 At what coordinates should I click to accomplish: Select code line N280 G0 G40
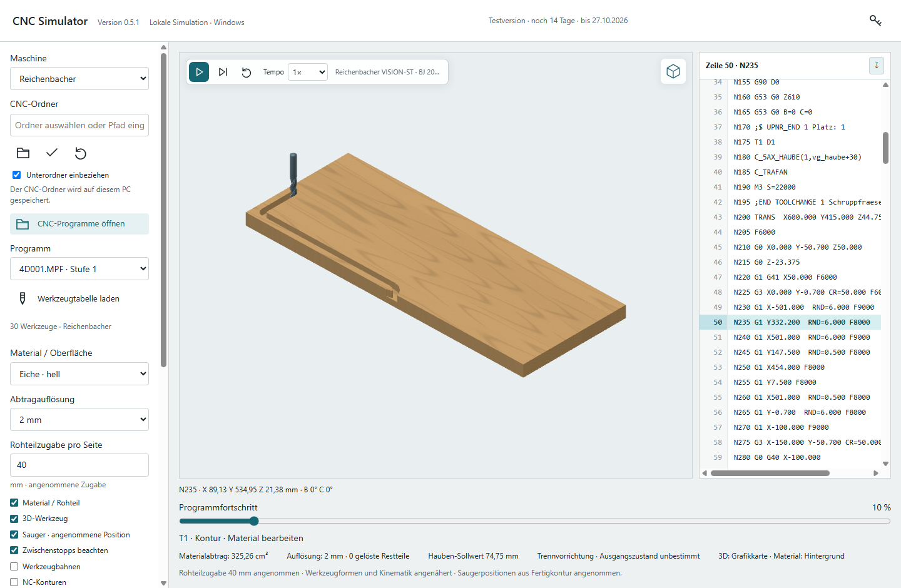click(x=790, y=457)
